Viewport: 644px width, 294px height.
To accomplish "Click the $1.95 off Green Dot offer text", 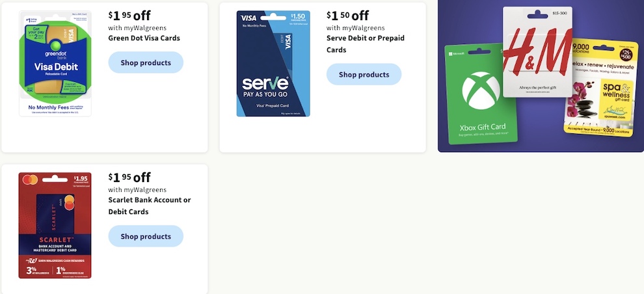I will tap(130, 16).
